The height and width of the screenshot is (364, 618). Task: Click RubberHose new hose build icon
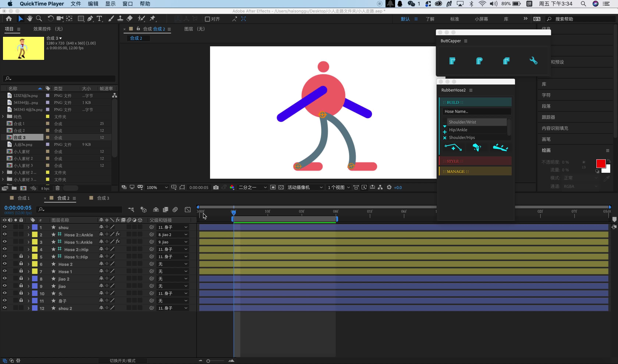[x=453, y=147]
